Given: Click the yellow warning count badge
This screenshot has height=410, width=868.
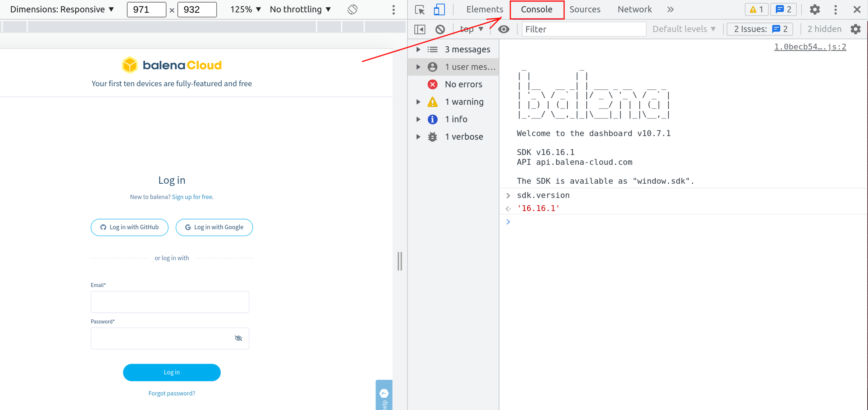Looking at the screenshot, I should pyautogui.click(x=756, y=10).
